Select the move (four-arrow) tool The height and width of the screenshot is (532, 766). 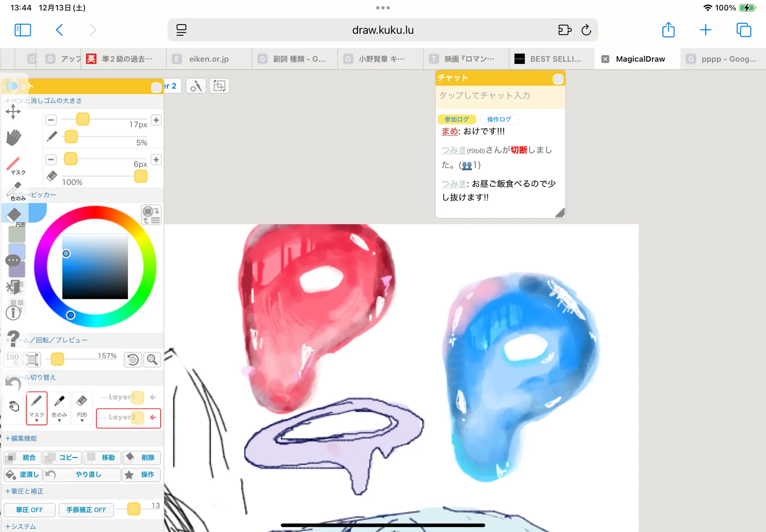coord(13,111)
